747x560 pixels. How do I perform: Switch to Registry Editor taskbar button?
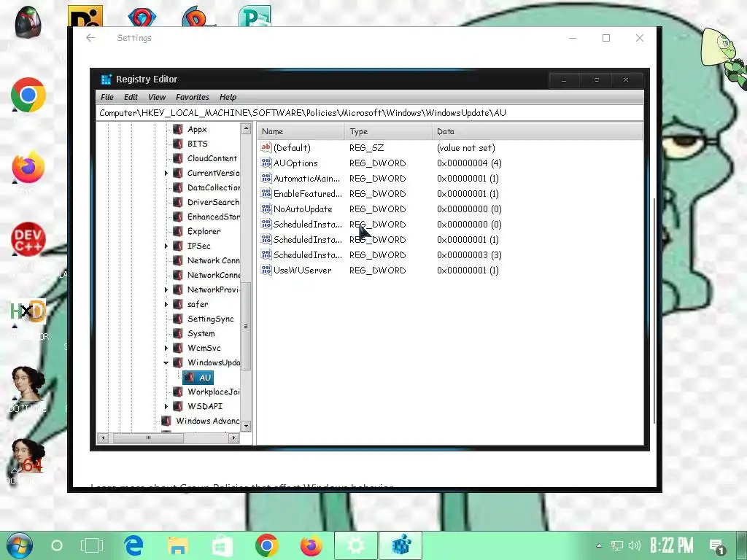tap(400, 545)
